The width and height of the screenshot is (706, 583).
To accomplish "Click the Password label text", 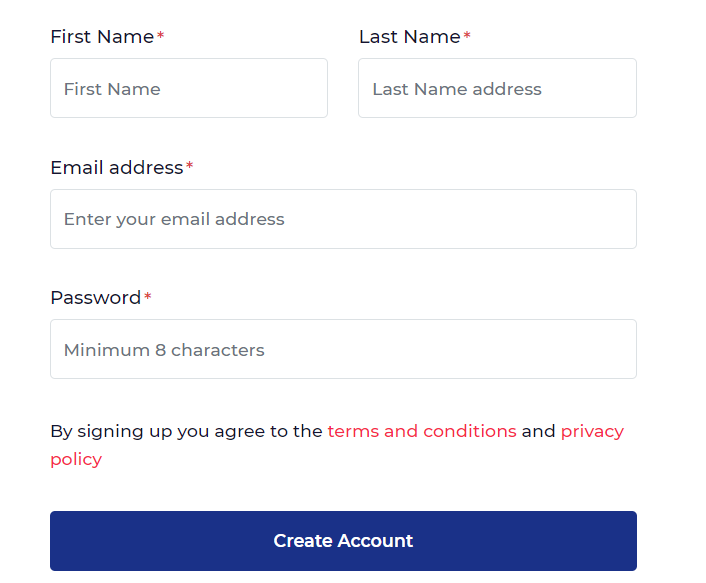I will pos(95,297).
